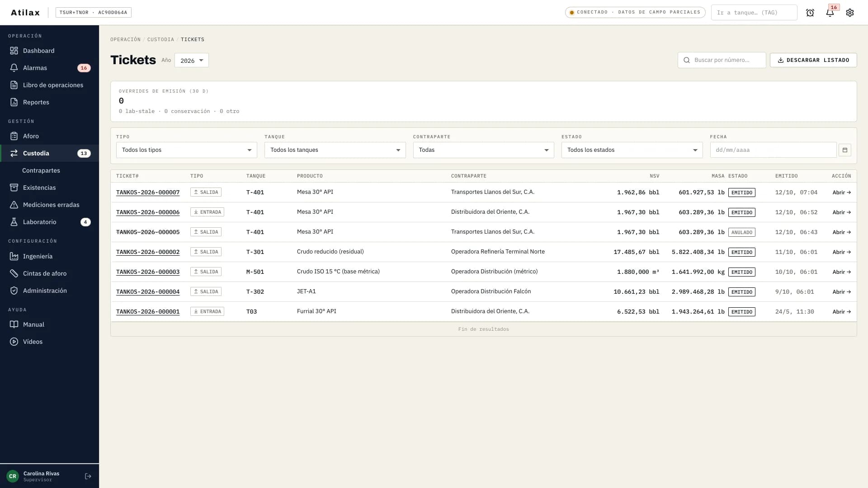Click the Fecha dd/mm/aaaa date field

click(773, 150)
